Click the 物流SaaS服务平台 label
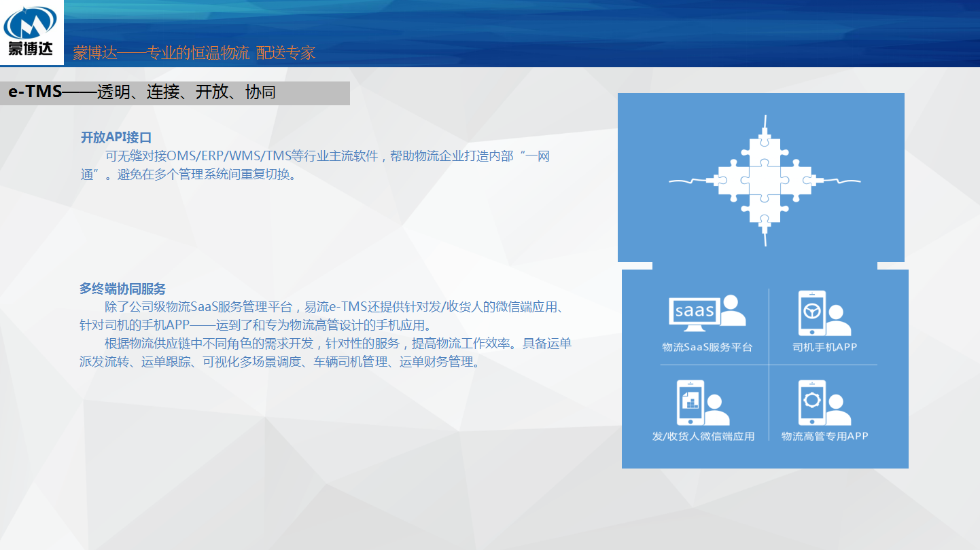The width and height of the screenshot is (980, 550). tap(707, 347)
